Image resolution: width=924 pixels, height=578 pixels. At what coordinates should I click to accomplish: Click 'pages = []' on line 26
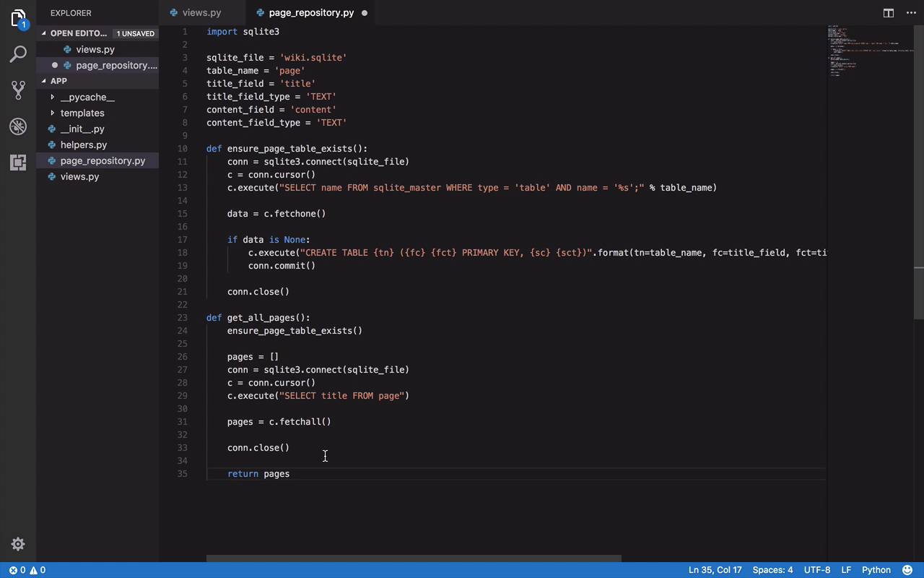click(x=253, y=357)
